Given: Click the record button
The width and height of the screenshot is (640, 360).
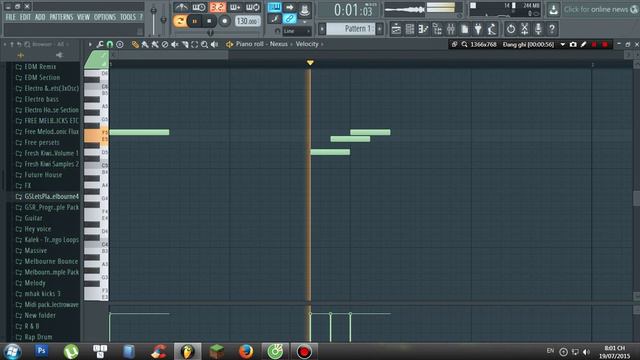Looking at the screenshot, I should (224, 21).
